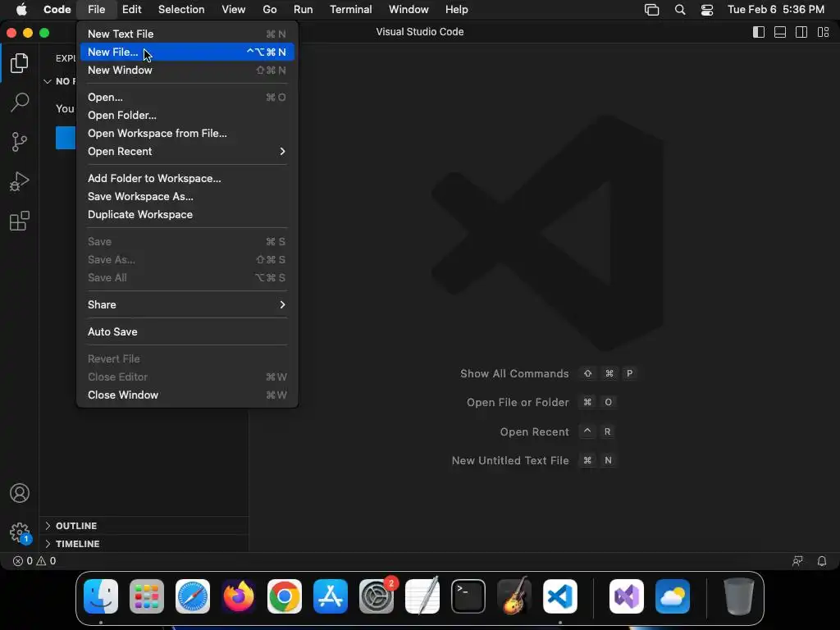Select New Text File menu entry

(x=187, y=34)
